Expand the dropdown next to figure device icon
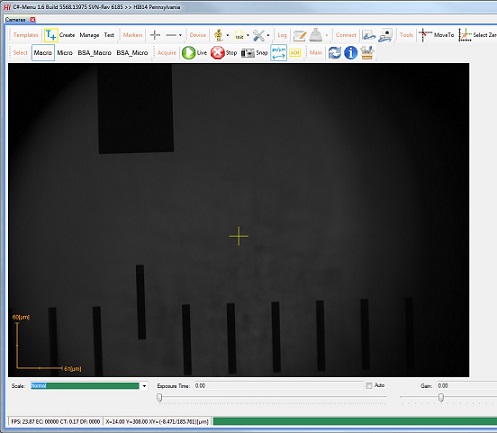This screenshot has width=497, height=433. pyautogui.click(x=228, y=35)
